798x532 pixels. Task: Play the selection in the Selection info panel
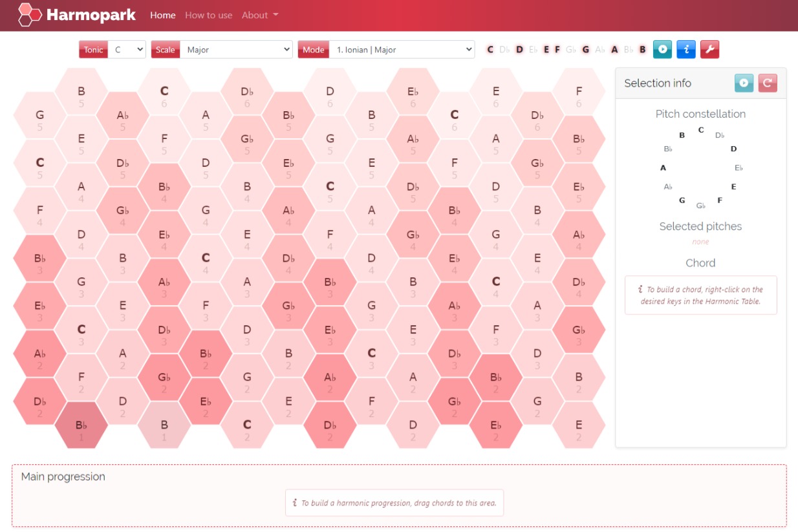(x=744, y=83)
